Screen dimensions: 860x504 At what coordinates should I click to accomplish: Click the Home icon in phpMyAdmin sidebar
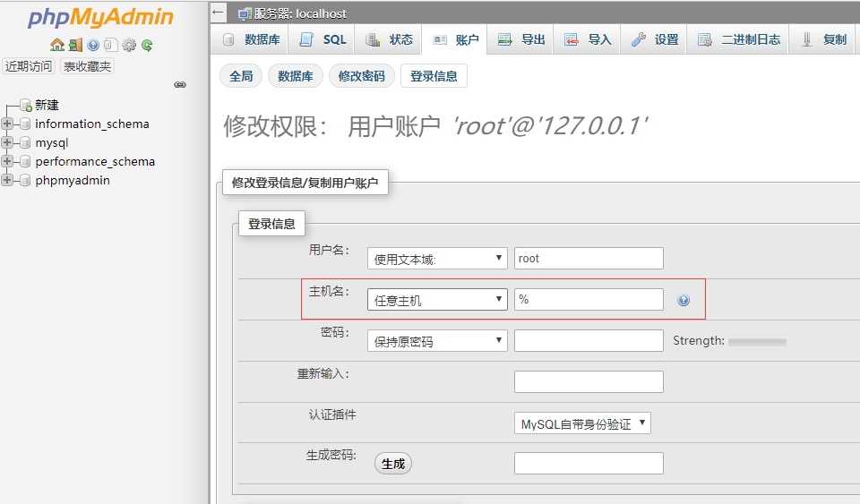click(x=57, y=45)
